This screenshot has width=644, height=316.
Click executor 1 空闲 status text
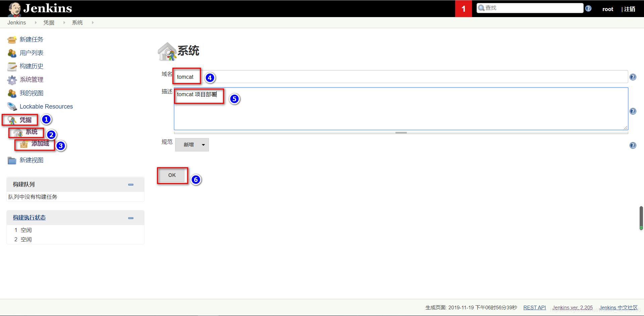click(x=26, y=230)
